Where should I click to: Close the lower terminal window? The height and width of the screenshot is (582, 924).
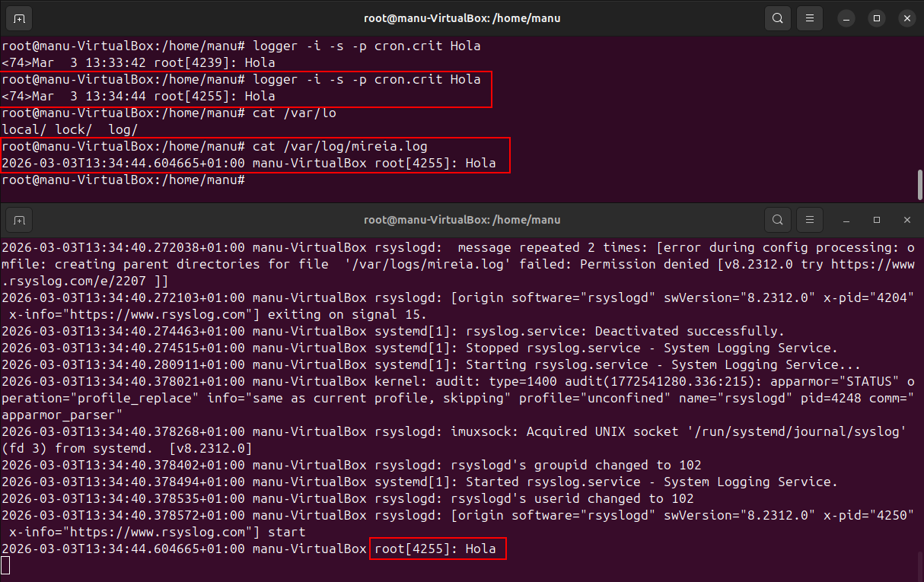(x=906, y=220)
